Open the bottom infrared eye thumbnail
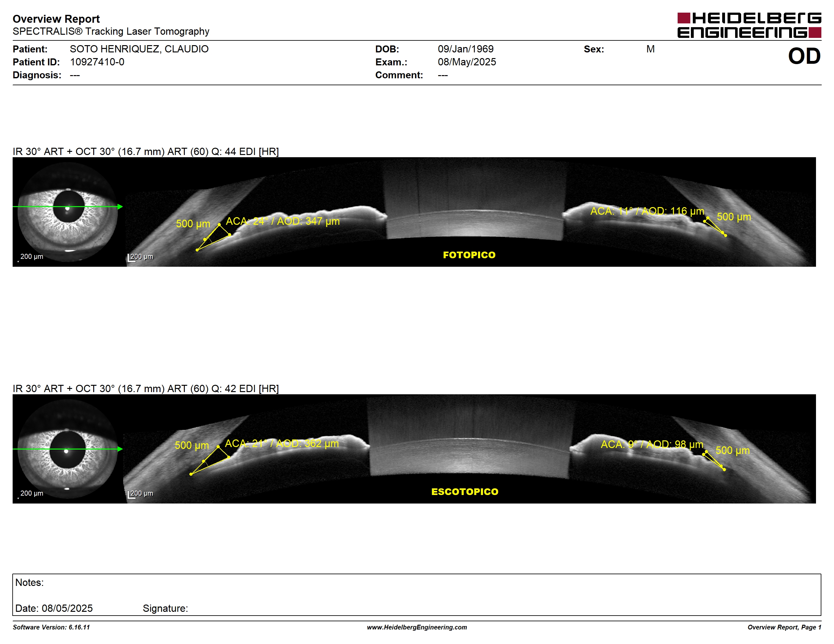The height and width of the screenshot is (644, 834). [68, 449]
